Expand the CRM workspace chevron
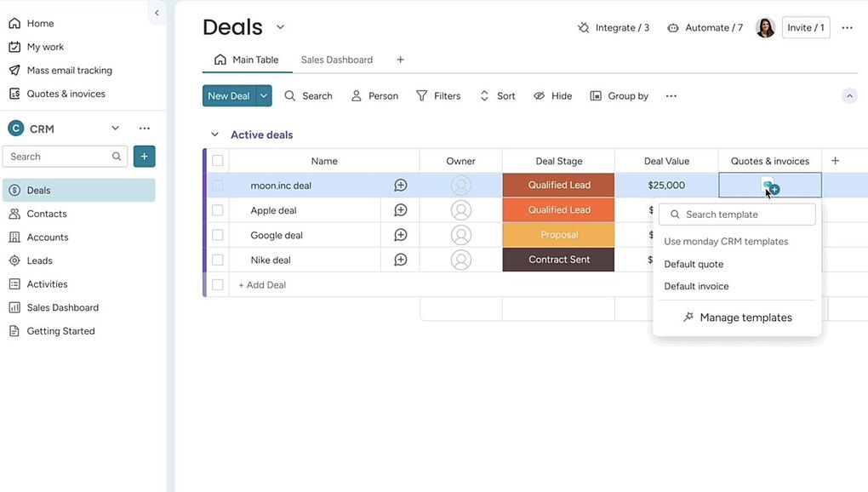 [x=115, y=129]
